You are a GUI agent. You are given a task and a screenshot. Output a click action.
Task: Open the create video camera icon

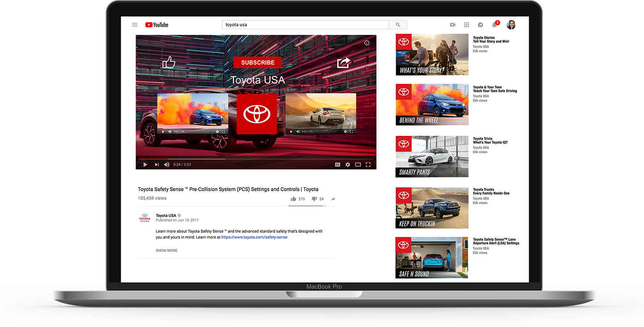point(453,25)
